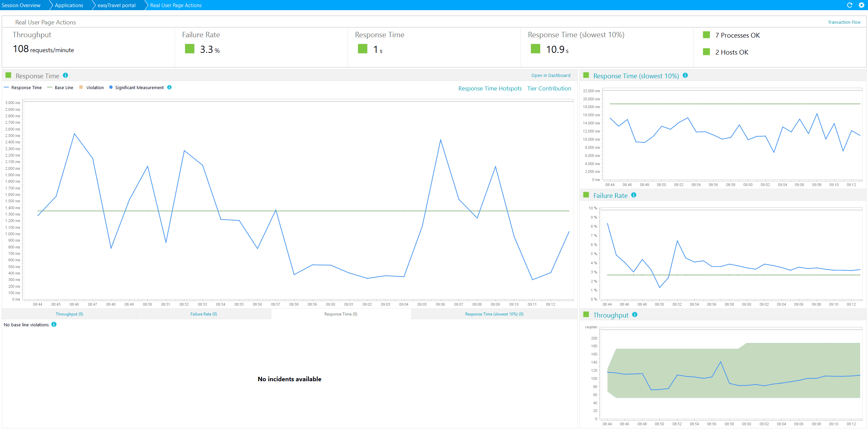868x429 pixels.
Task: Click the No incidents available message
Action: tap(289, 379)
